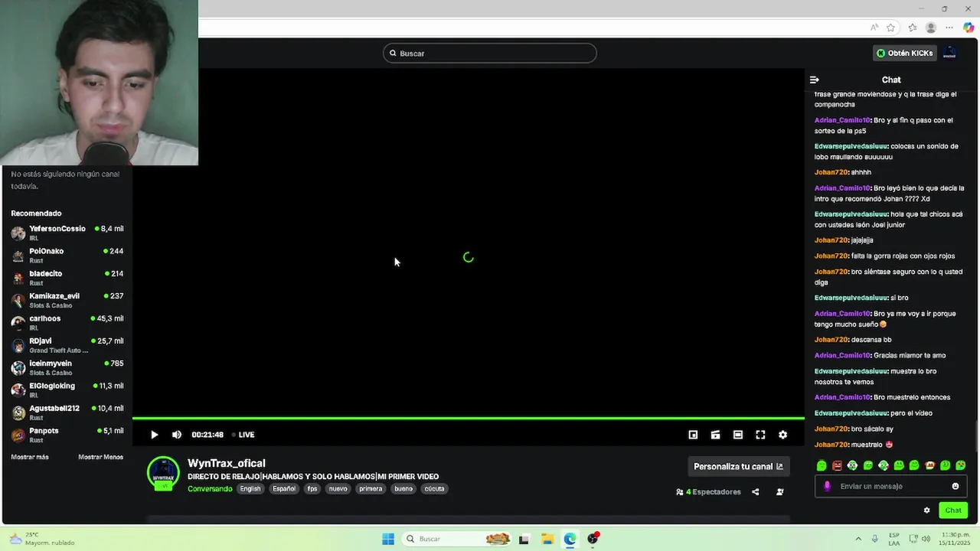Enter fullscreen mode on the player
The width and height of the screenshot is (980, 551).
tap(760, 435)
